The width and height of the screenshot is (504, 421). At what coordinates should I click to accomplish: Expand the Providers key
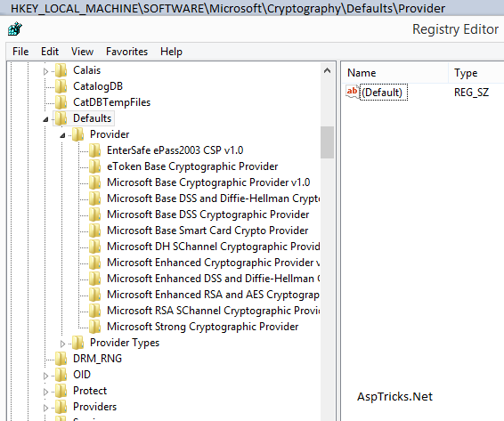coord(45,408)
